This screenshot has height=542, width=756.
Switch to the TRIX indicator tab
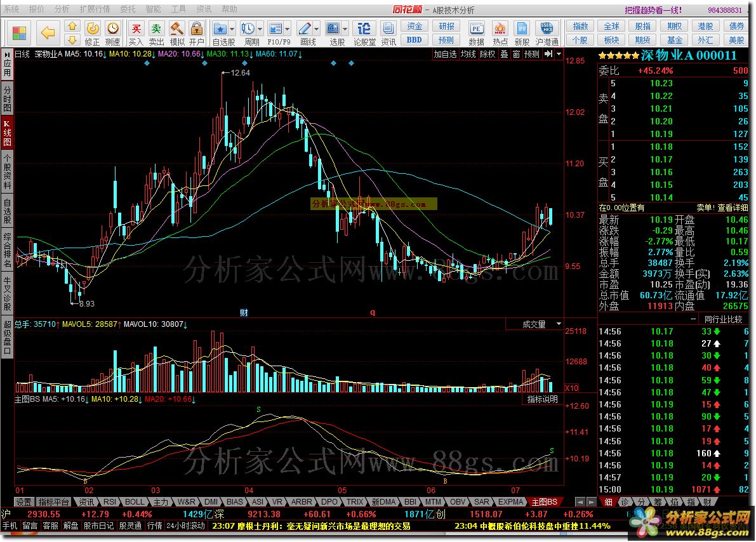point(354,501)
